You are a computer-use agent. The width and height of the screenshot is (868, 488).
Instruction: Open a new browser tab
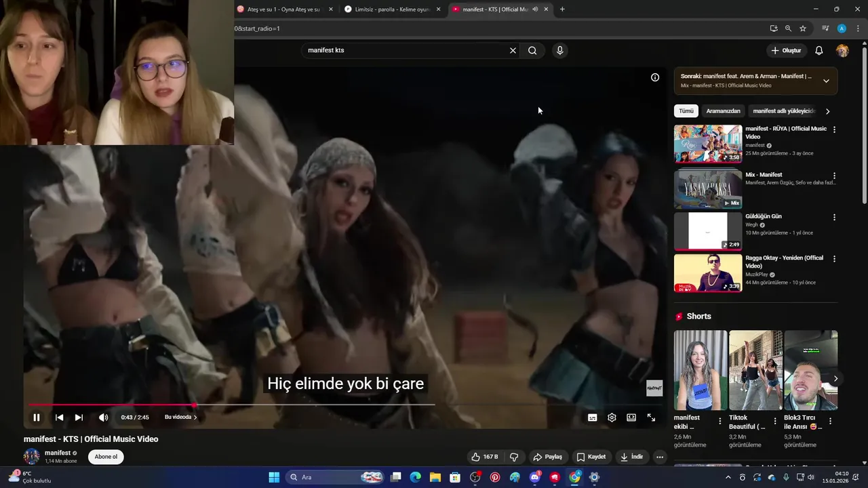pos(562,9)
